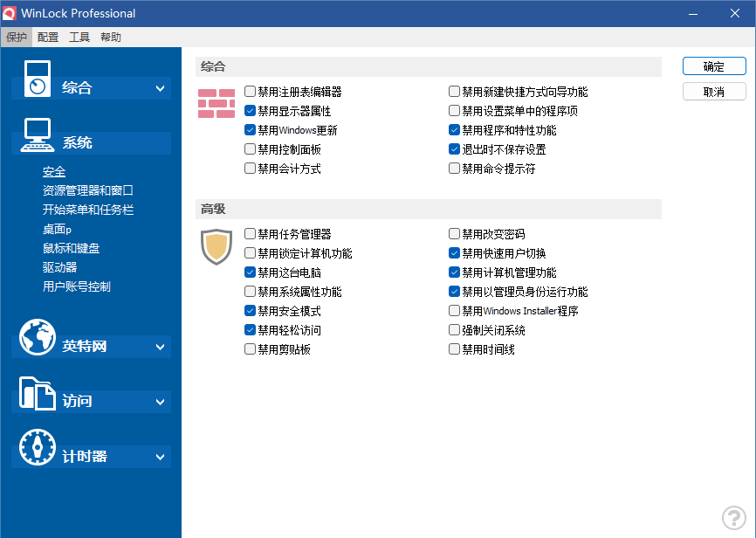Click the pink brick wall icon
756x538 pixels.
(216, 103)
